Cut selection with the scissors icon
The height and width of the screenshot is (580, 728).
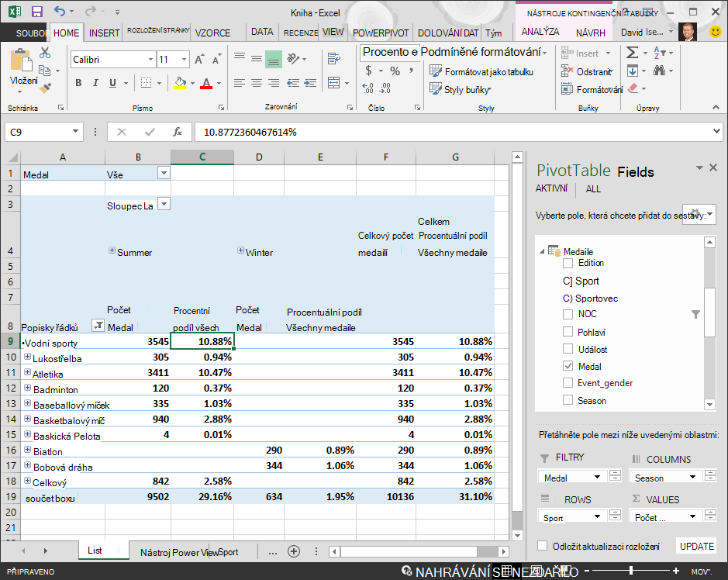point(45,53)
